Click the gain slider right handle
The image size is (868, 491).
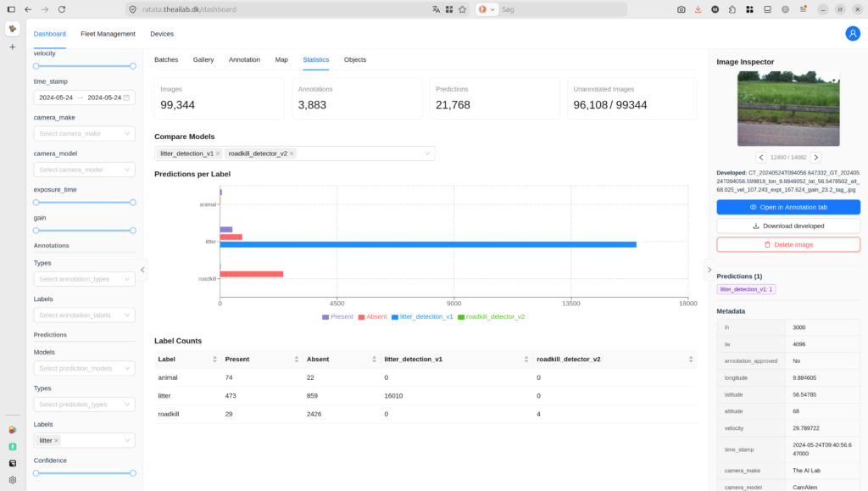[x=133, y=231]
